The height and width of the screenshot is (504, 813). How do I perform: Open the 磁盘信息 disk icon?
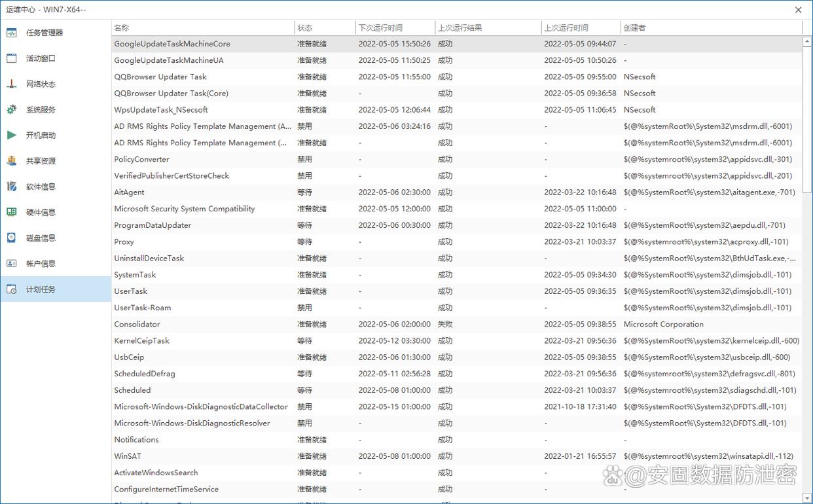click(x=12, y=238)
